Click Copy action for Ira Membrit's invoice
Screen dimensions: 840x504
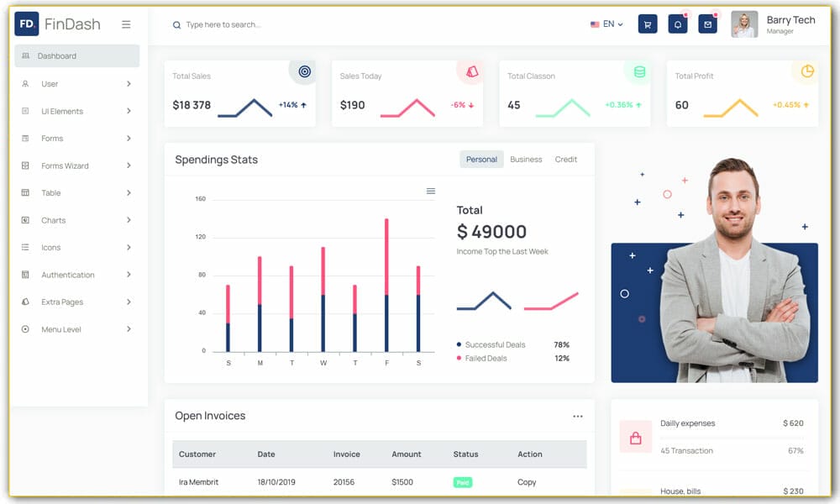point(527,481)
